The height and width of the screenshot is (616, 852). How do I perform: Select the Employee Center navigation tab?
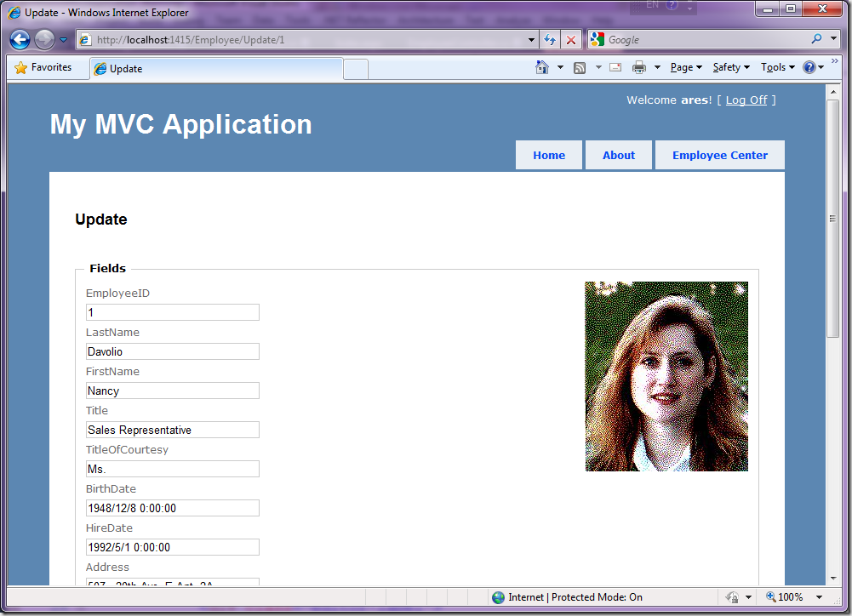click(719, 156)
